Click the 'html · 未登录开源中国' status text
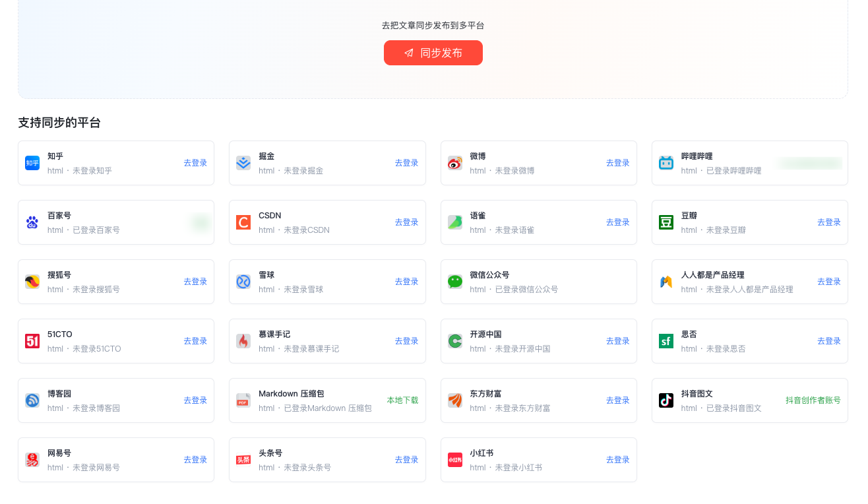868x504 pixels. coord(510,349)
